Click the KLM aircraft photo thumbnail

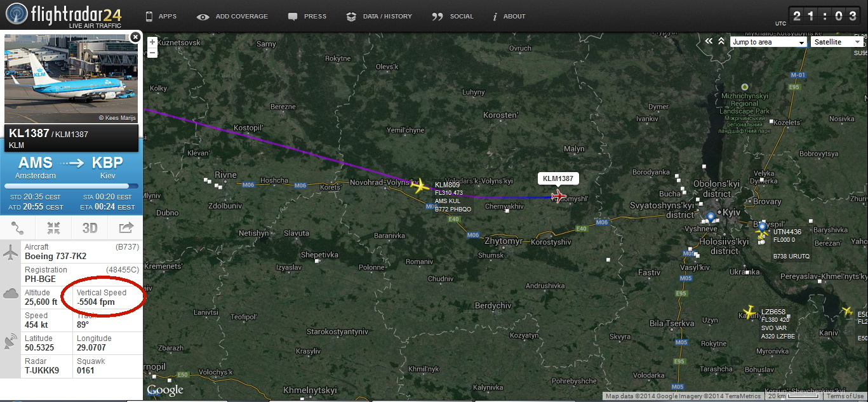pos(71,79)
